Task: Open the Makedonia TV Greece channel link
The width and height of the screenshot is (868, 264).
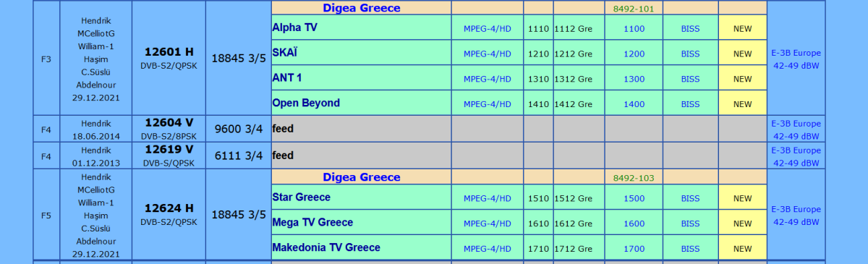Action: pos(326,247)
